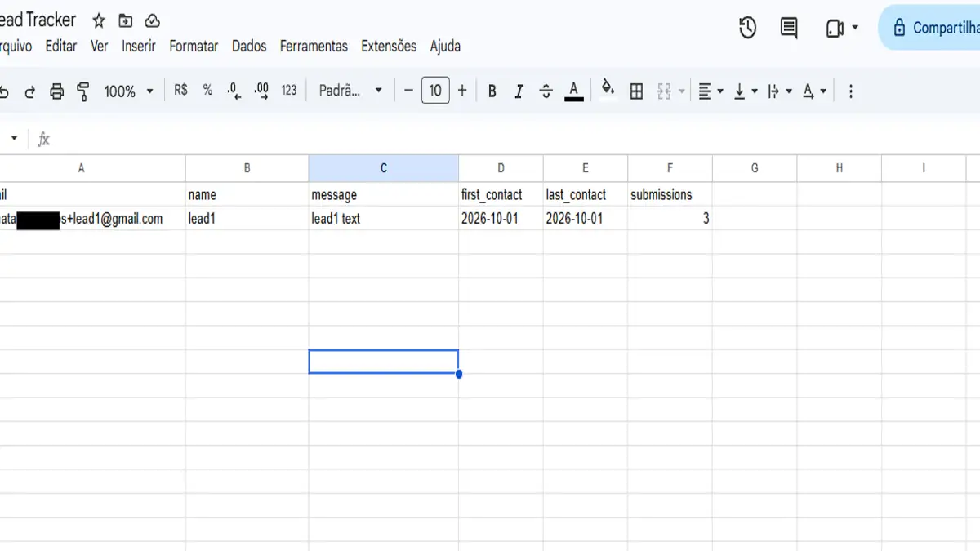Open the Formatar menu
This screenshot has height=551, width=980.
(194, 47)
